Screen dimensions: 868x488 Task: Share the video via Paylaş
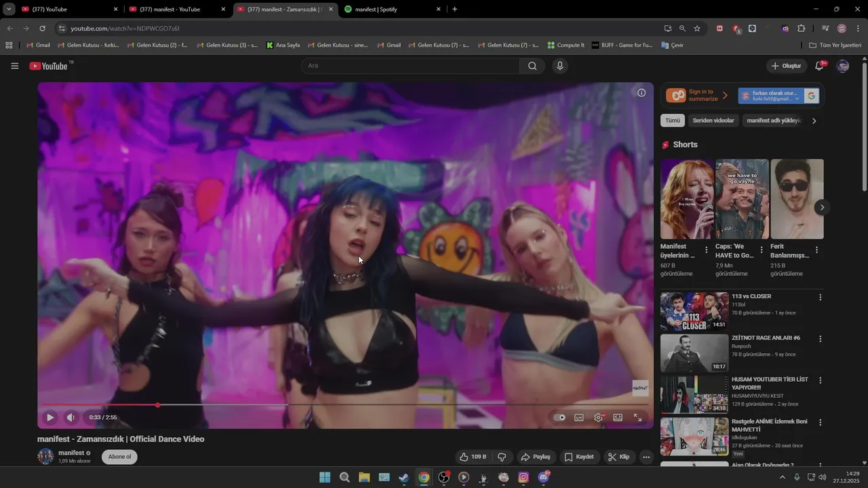(x=536, y=457)
